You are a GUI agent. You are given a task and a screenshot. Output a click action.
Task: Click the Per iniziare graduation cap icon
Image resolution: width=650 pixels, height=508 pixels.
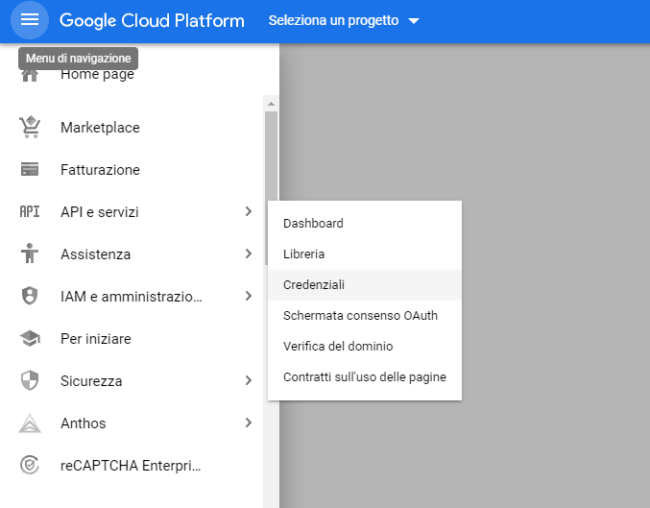point(29,339)
